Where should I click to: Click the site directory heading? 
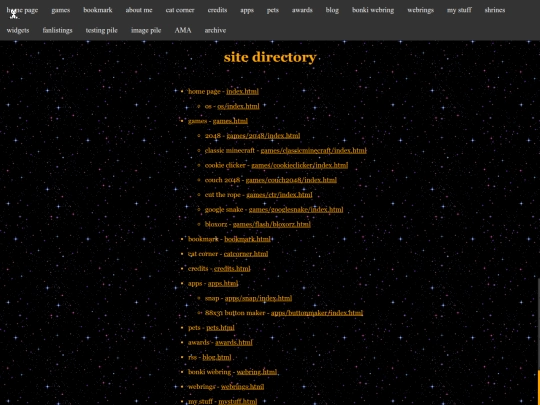(x=270, y=57)
